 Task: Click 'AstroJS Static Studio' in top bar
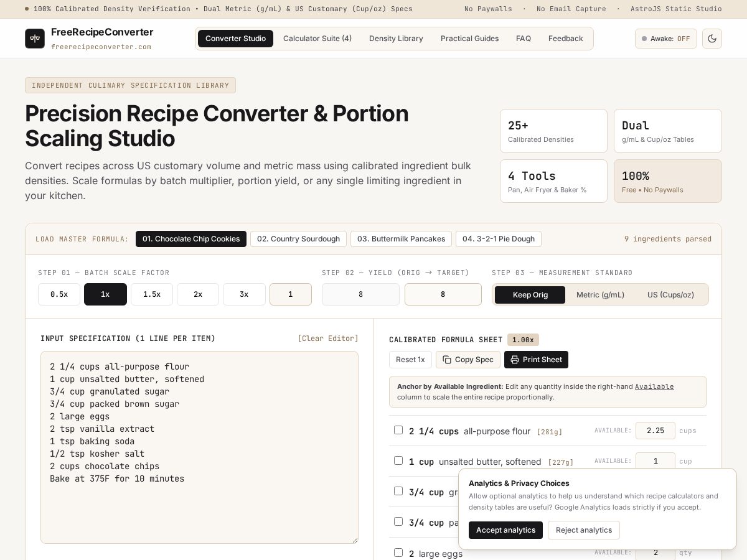(676, 9)
